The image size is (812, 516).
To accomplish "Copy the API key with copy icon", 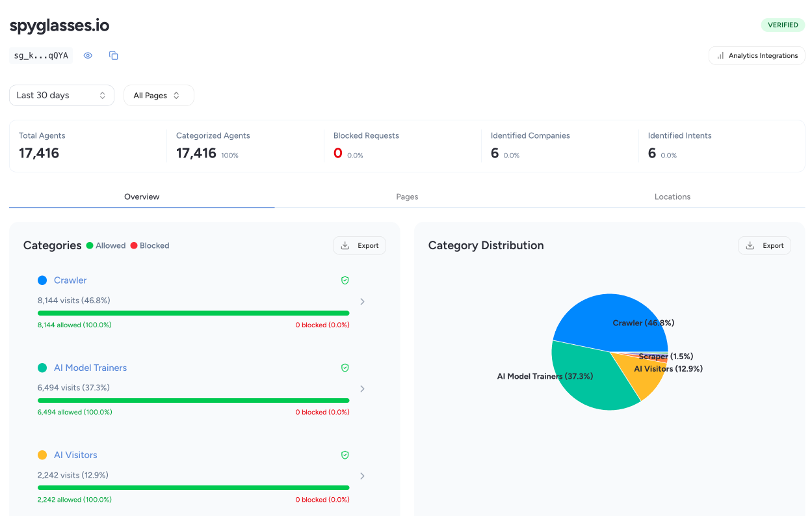I will pos(114,56).
